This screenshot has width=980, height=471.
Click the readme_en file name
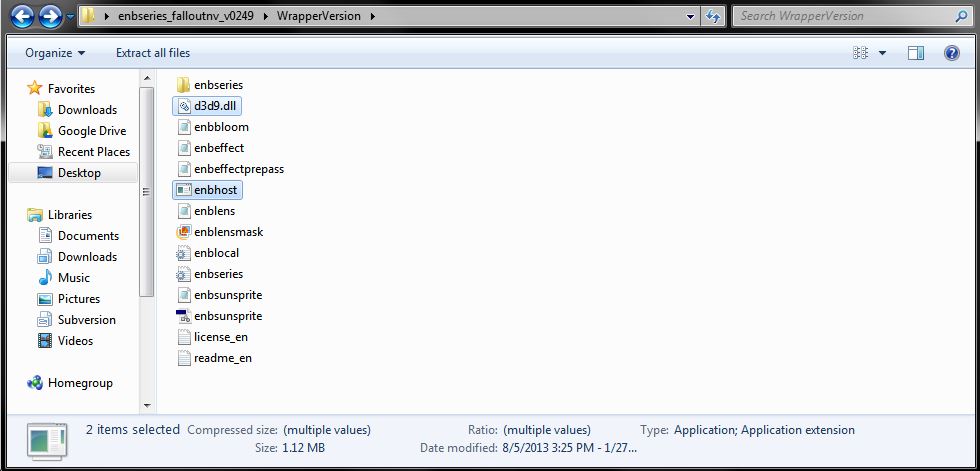222,358
